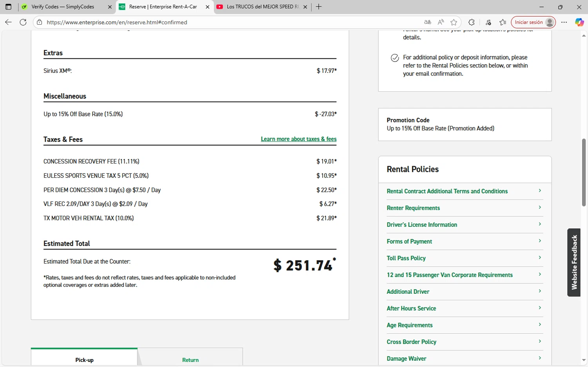Refresh the Enterprise reservation page
588x367 pixels.
[23, 22]
